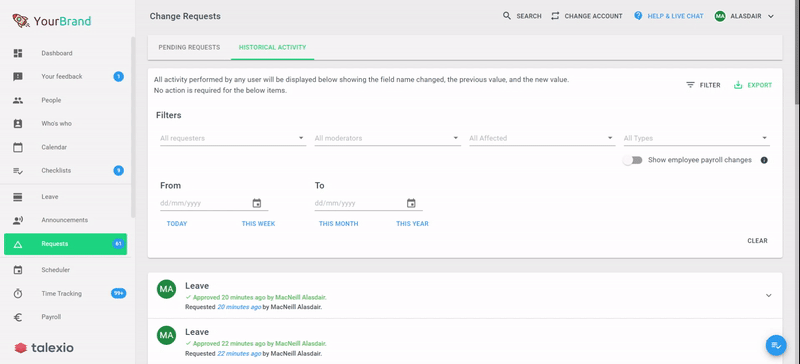Click the Requests triangle icon

tap(18, 244)
